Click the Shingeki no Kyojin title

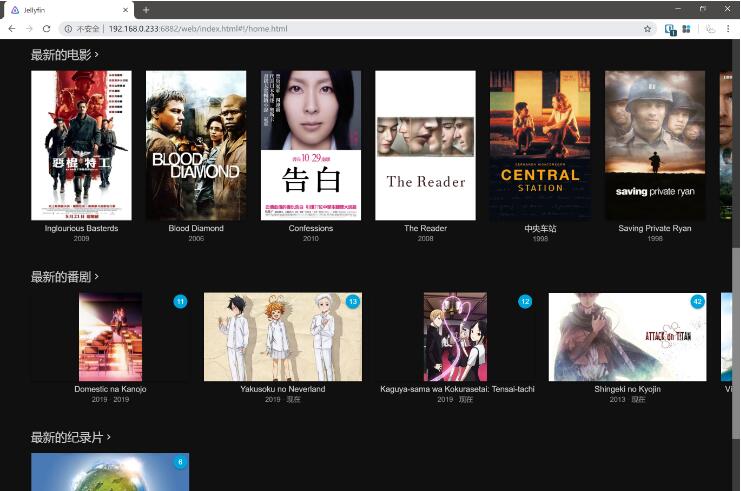pos(628,389)
